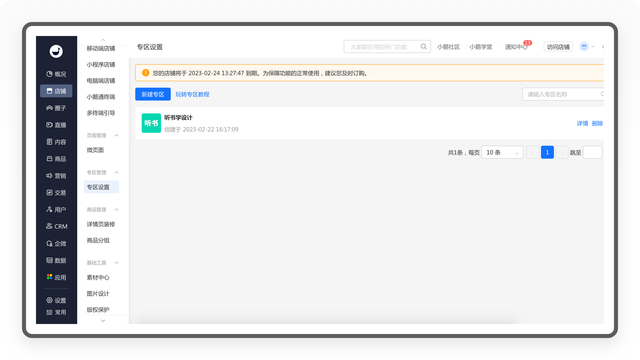This screenshot has height=360, width=640.
Task: Expand the account avatar dropdown
Action: pyautogui.click(x=587, y=47)
